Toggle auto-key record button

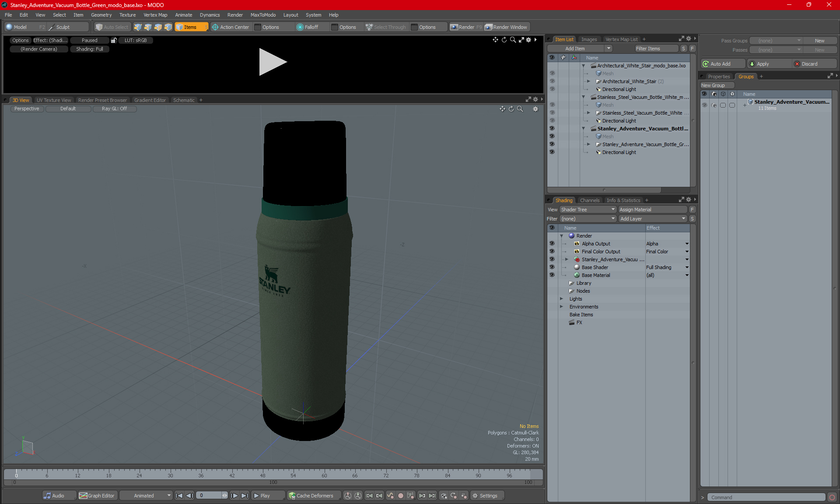click(x=400, y=496)
